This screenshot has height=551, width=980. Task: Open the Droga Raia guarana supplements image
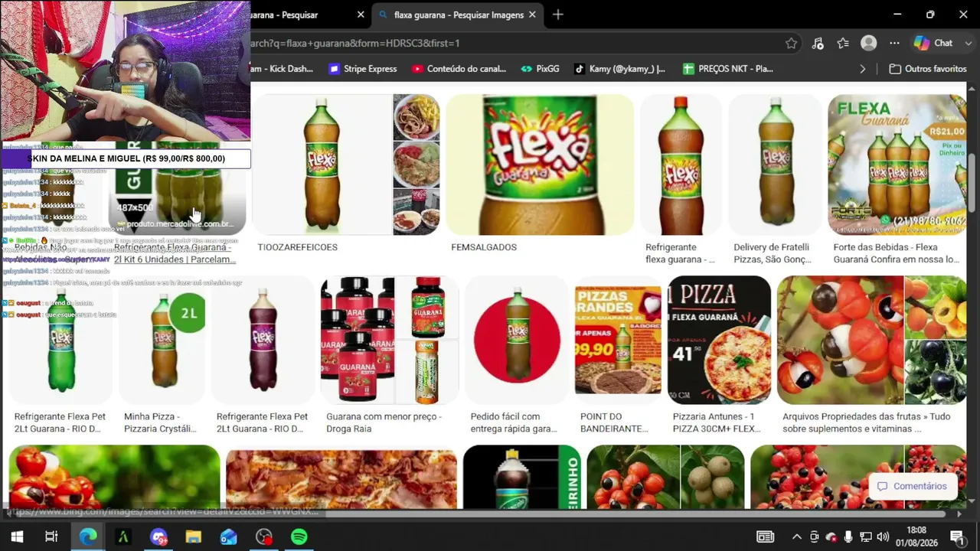(389, 340)
